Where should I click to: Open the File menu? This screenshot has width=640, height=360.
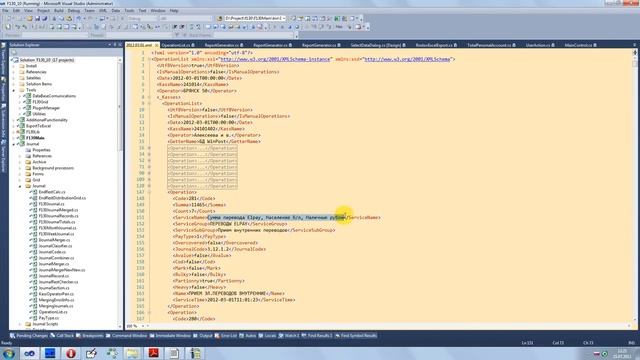point(5,11)
